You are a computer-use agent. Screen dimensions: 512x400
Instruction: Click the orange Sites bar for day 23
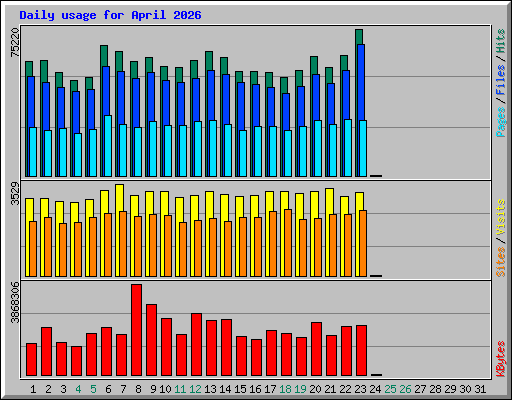coord(363,244)
